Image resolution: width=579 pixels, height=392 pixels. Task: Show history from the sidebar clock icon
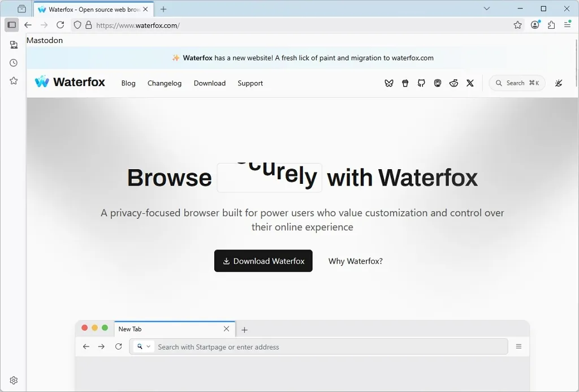pyautogui.click(x=14, y=63)
